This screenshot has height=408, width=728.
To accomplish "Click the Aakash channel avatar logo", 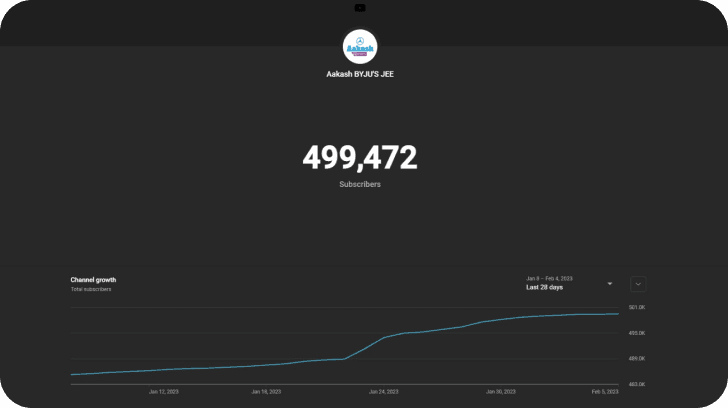I will click(x=360, y=46).
